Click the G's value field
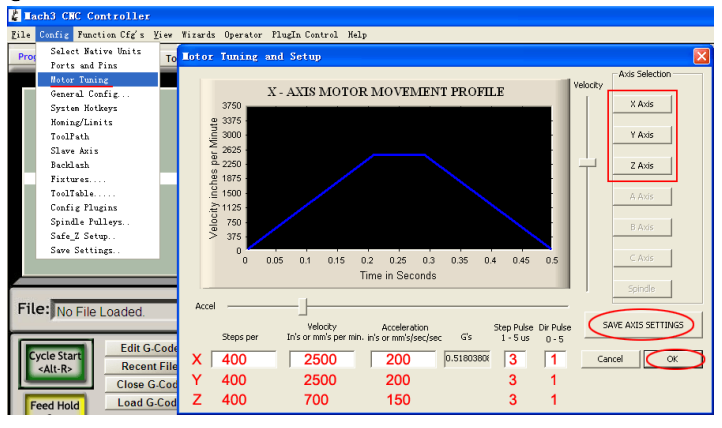This screenshot has width=722, height=428. [x=467, y=359]
